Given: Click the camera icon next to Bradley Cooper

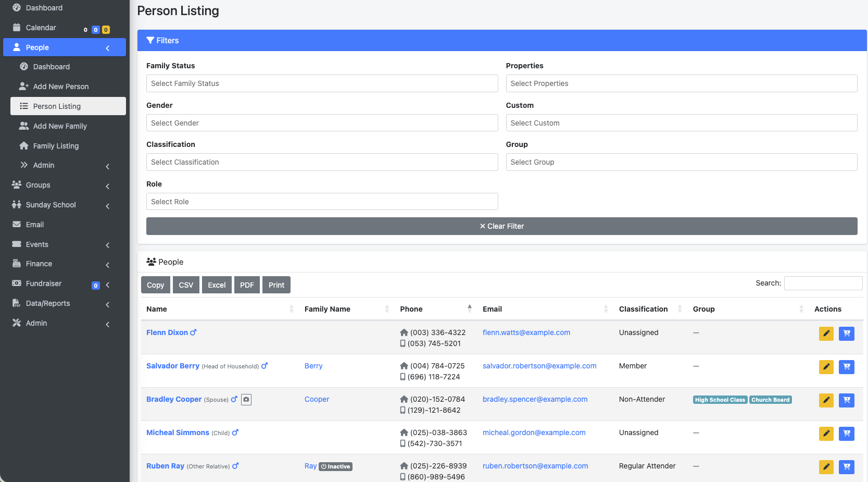Looking at the screenshot, I should (x=246, y=399).
